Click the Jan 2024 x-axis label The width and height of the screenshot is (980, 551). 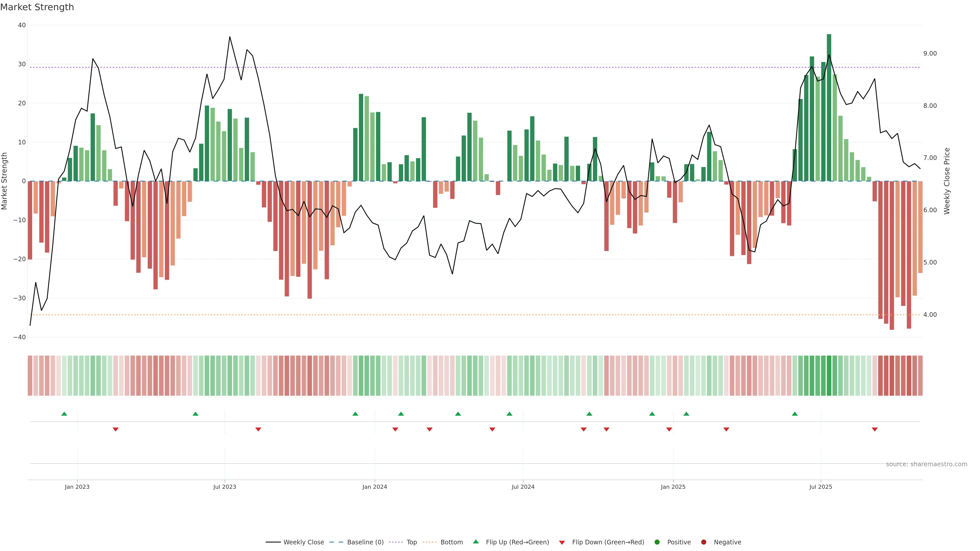coord(374,487)
